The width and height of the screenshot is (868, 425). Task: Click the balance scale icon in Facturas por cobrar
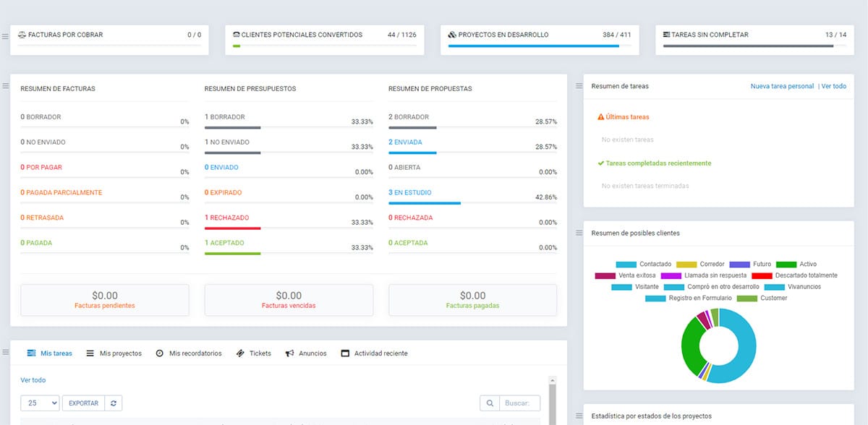[x=22, y=35]
